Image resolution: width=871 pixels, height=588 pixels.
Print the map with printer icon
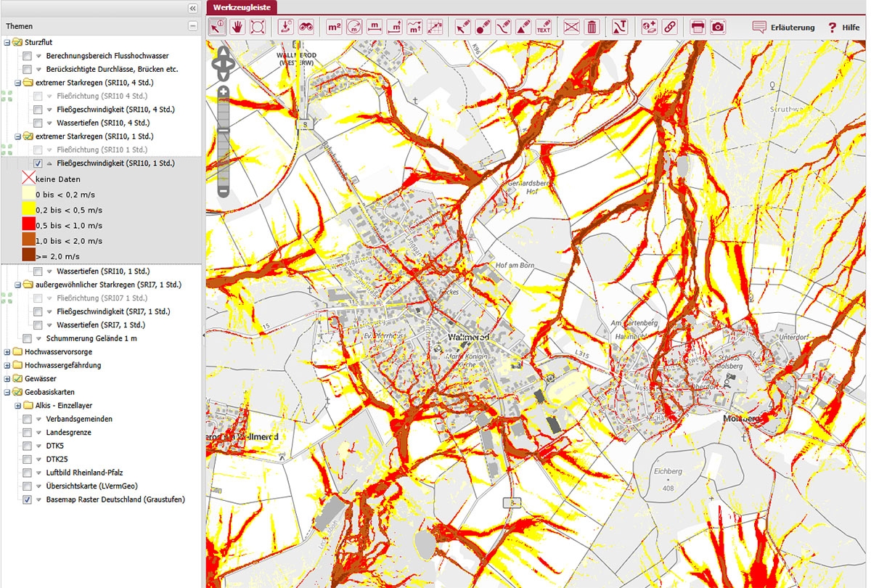698,28
